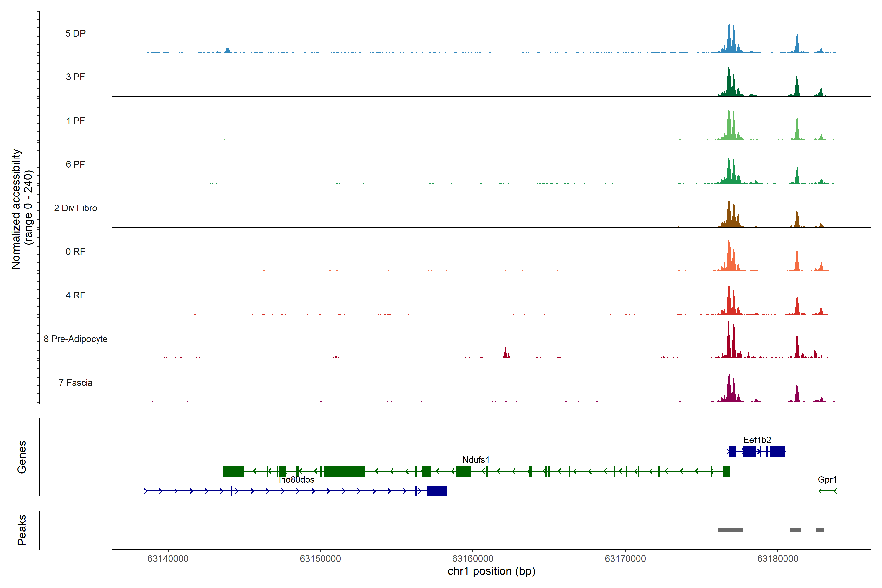Click the chr1 position (bp) axis title

click(x=491, y=571)
